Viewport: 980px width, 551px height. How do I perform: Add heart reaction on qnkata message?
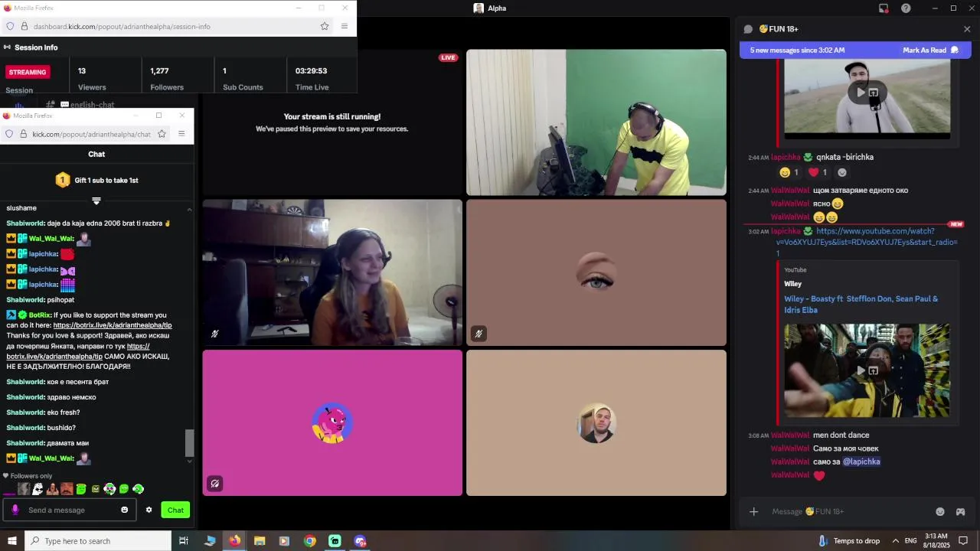tap(818, 172)
